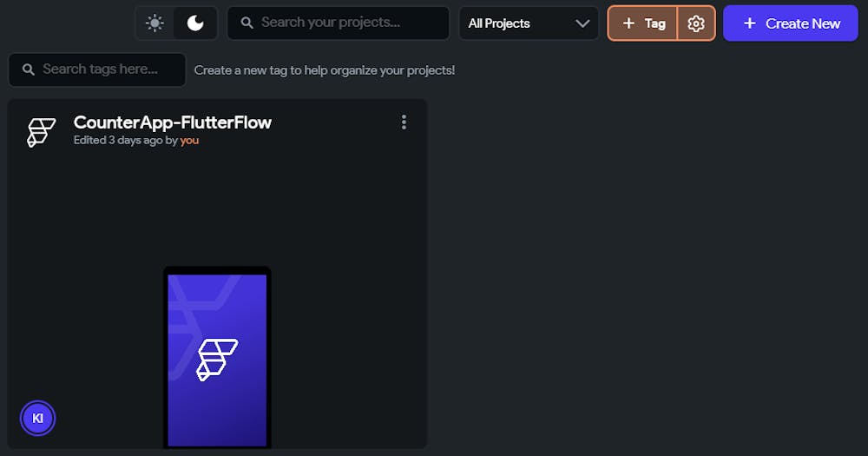This screenshot has height=456, width=868.
Task: Add a new tag with the Tag button
Action: [643, 23]
